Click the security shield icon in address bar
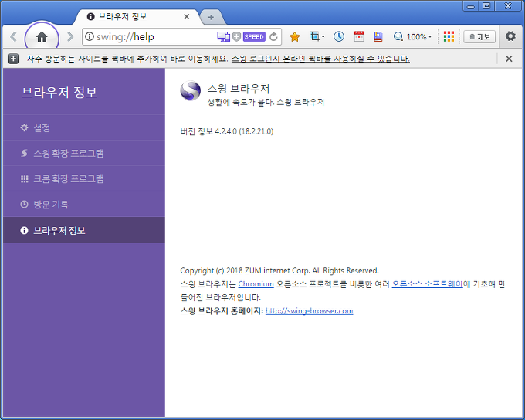This screenshot has width=525, height=420. click(236, 36)
